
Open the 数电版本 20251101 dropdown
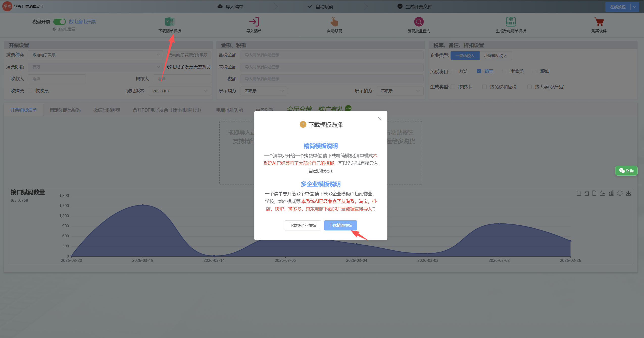[x=179, y=91]
